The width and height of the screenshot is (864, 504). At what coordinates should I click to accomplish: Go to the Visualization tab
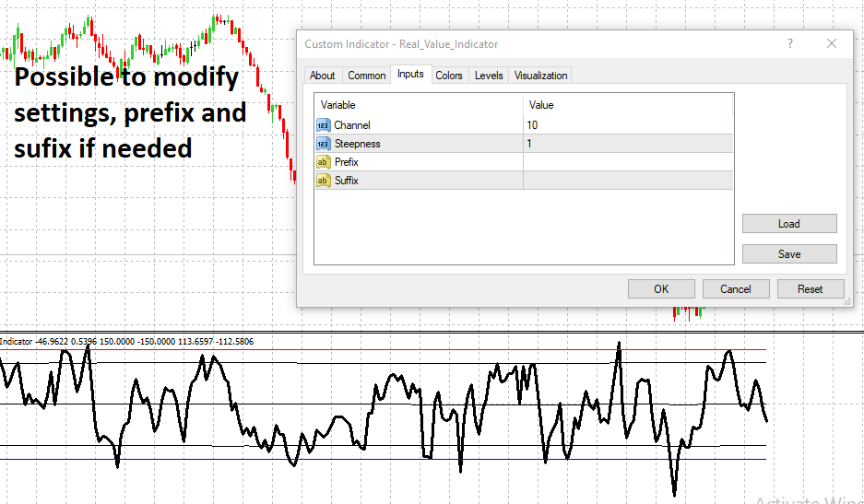(x=540, y=76)
